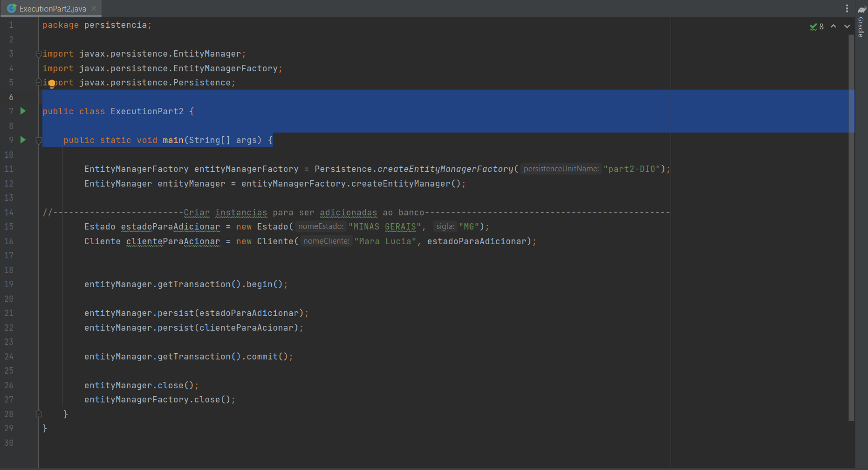Click the editor vertical scrollbar
Viewport: 868px width, 470px height.
(851, 228)
